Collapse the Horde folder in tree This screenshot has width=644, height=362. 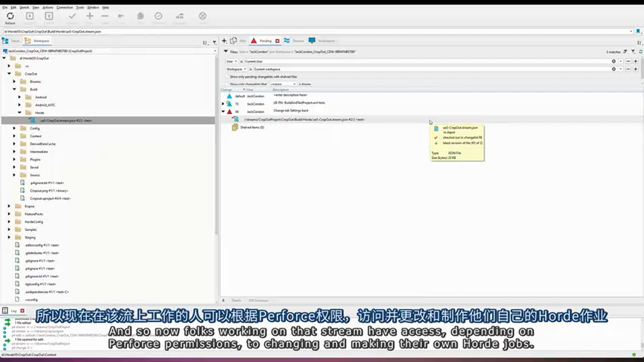pyautogui.click(x=20, y=113)
